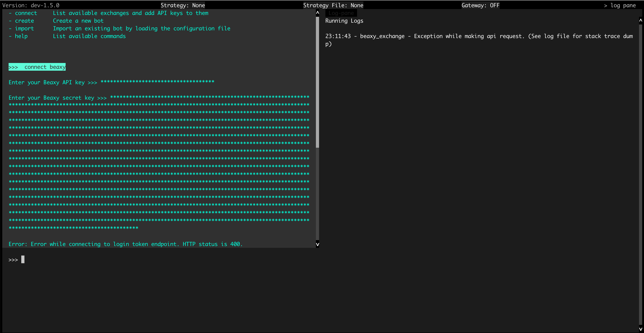
Task: Click the log pane scrollbar track
Action: [x=641, y=175]
